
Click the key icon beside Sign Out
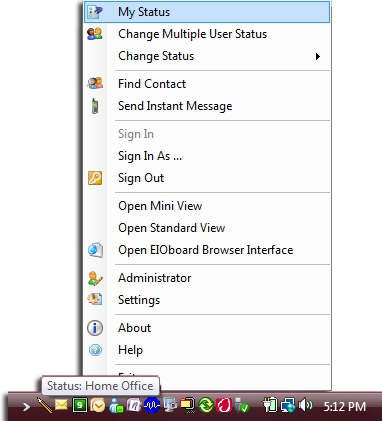pos(95,178)
